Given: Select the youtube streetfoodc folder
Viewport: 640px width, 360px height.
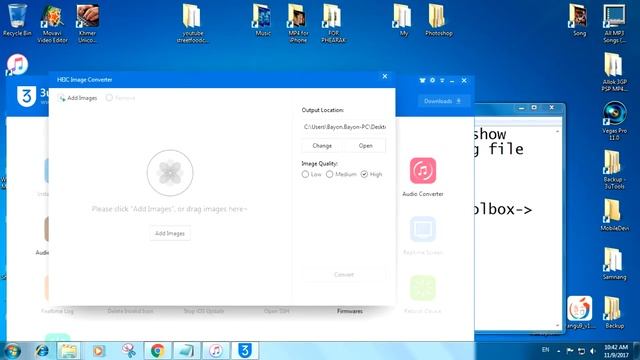Looking at the screenshot, I should (x=192, y=24).
